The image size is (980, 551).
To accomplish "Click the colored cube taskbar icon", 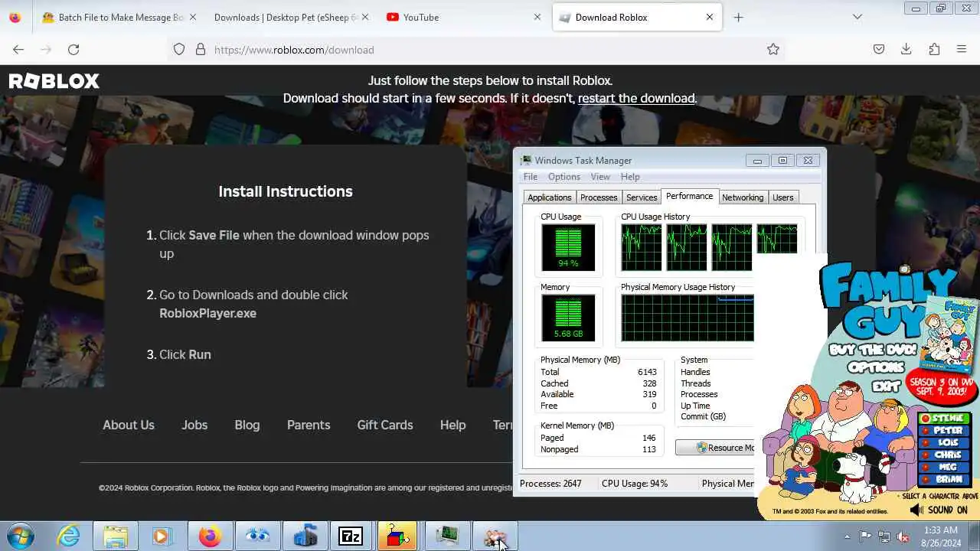I will click(x=398, y=536).
